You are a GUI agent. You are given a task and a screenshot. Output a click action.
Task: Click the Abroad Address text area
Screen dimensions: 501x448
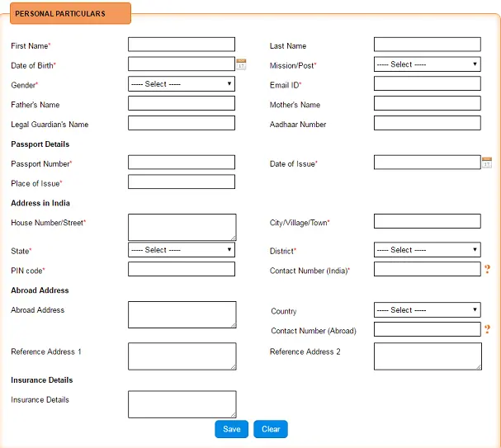182,315
